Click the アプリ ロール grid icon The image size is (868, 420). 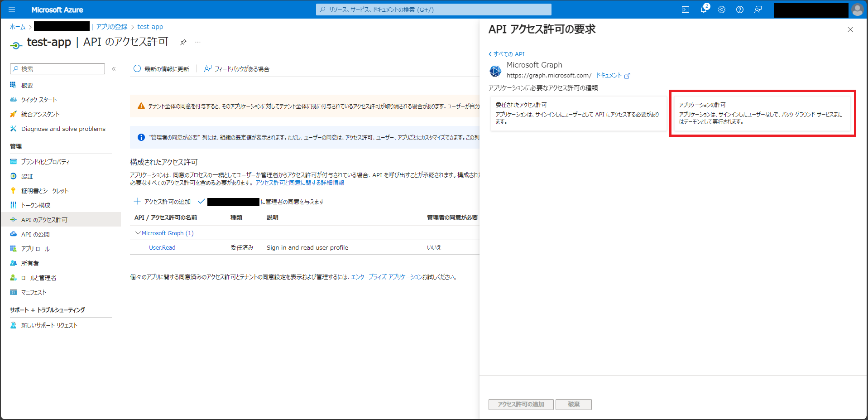click(x=13, y=248)
